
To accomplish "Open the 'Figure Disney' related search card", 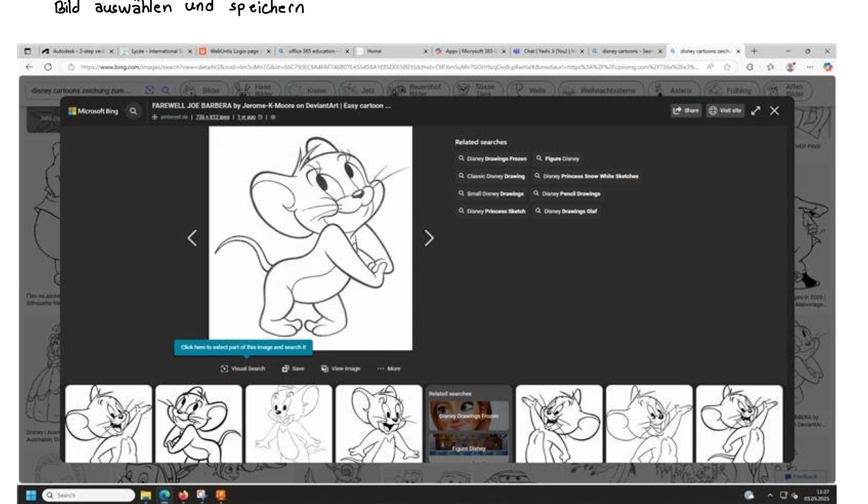I will pos(468,448).
